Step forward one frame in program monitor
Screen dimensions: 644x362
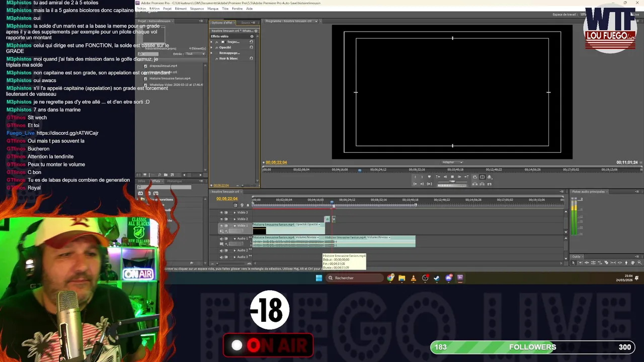tap(459, 177)
